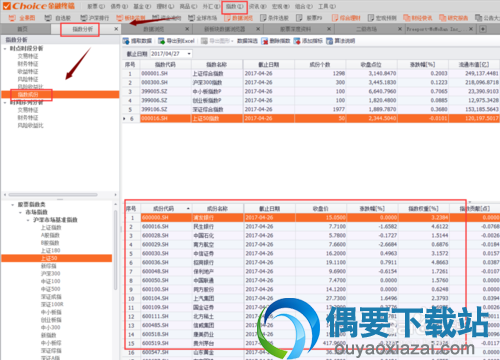Viewport: 500px width, 360px height.
Task: Collapse the 股票指数类 tree node
Action: (13, 205)
